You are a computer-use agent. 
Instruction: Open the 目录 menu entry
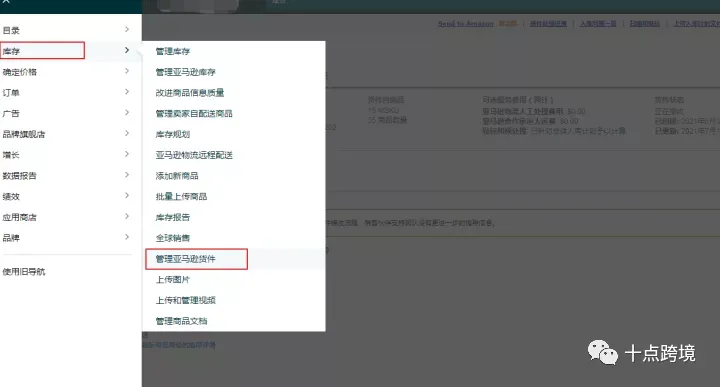pyautogui.click(x=11, y=30)
